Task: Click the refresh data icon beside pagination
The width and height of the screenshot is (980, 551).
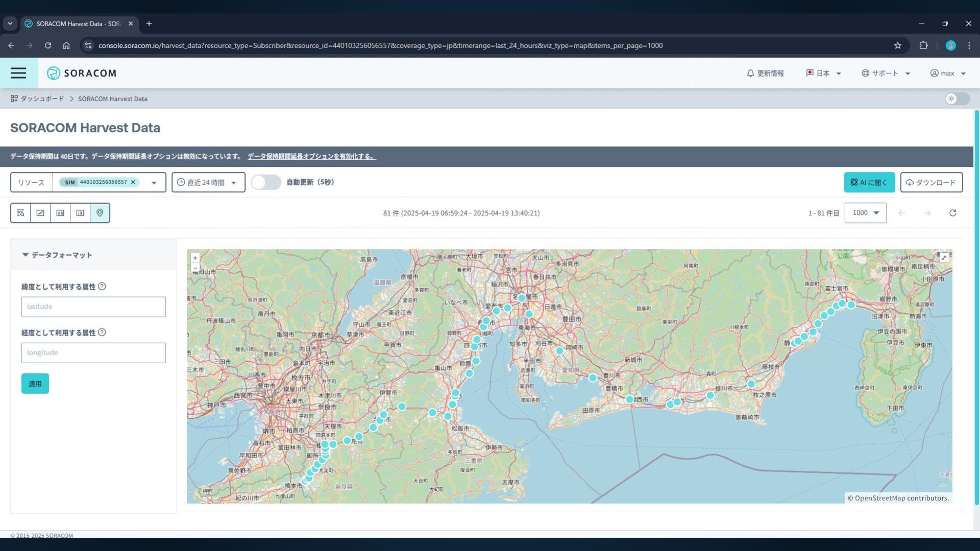Action: click(x=952, y=213)
